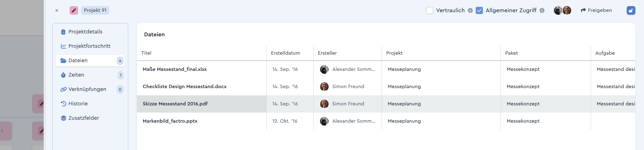Open the member avatars in header
The width and height of the screenshot is (644, 150).
(x=562, y=10)
